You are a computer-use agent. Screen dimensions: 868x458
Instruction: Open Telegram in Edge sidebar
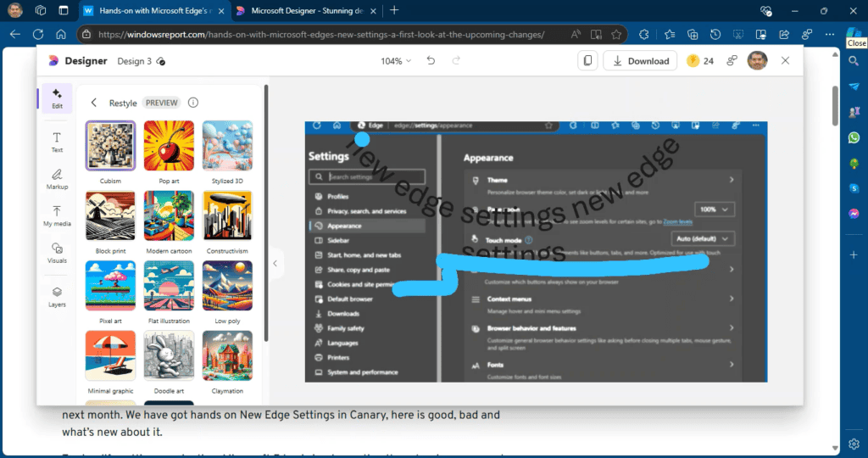(854, 87)
